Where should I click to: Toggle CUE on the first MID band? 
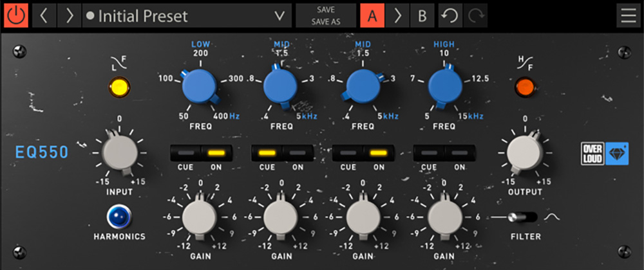pos(267,153)
